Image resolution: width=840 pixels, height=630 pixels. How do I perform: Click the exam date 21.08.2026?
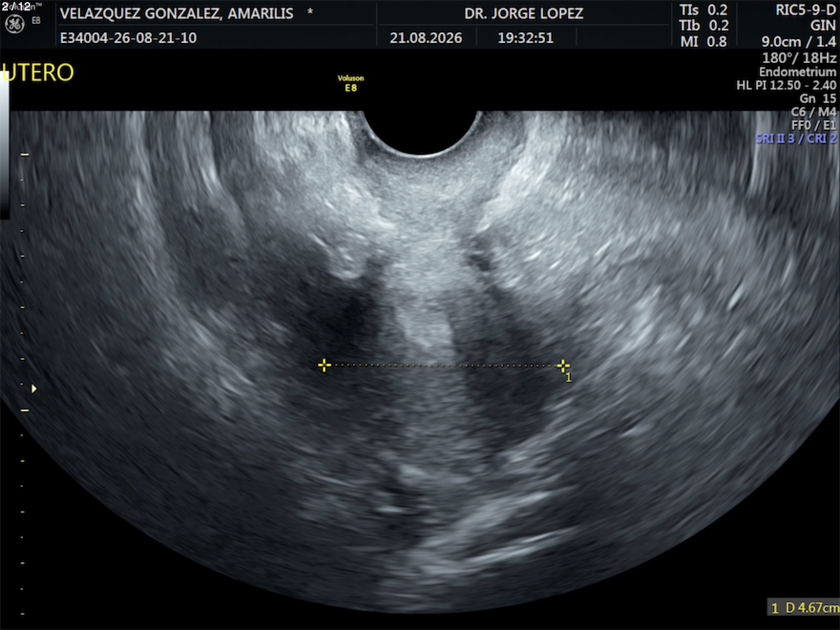click(426, 38)
